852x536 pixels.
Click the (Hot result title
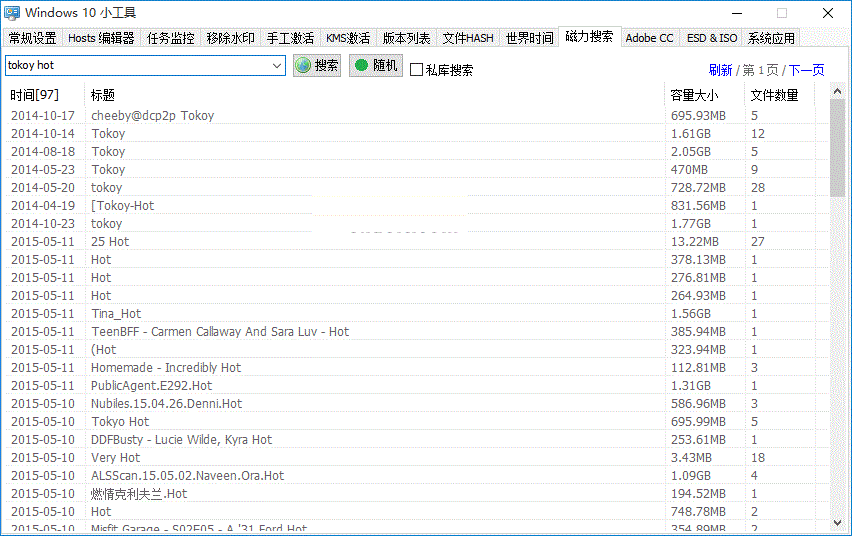coord(103,350)
